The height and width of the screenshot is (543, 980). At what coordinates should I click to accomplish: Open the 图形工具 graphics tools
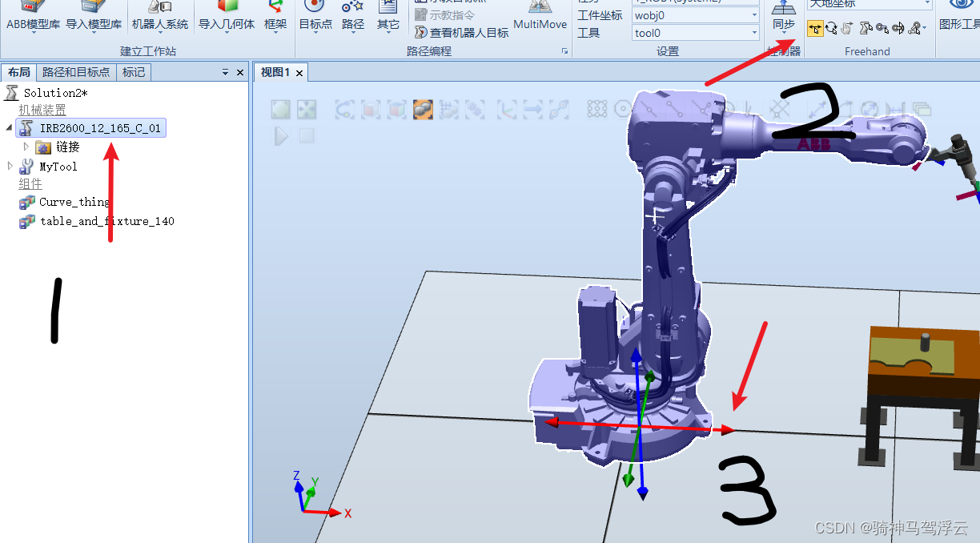959,17
